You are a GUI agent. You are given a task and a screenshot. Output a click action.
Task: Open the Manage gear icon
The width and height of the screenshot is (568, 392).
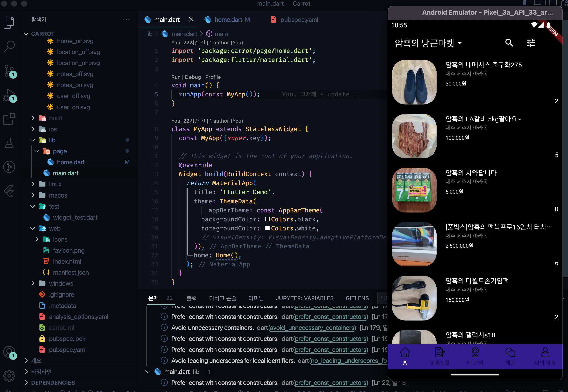tap(9, 376)
